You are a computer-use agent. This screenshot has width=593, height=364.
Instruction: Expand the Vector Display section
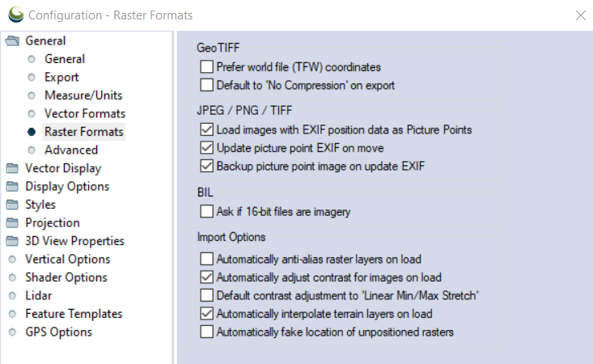(x=63, y=168)
